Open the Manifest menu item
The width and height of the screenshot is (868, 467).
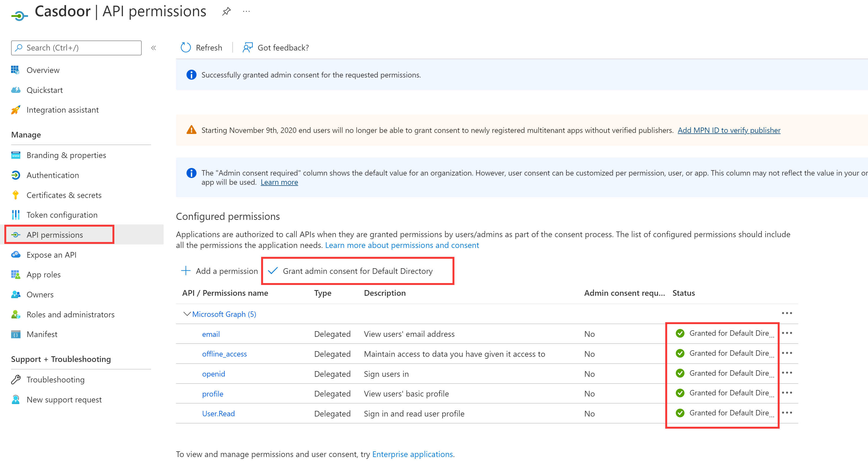coord(42,334)
